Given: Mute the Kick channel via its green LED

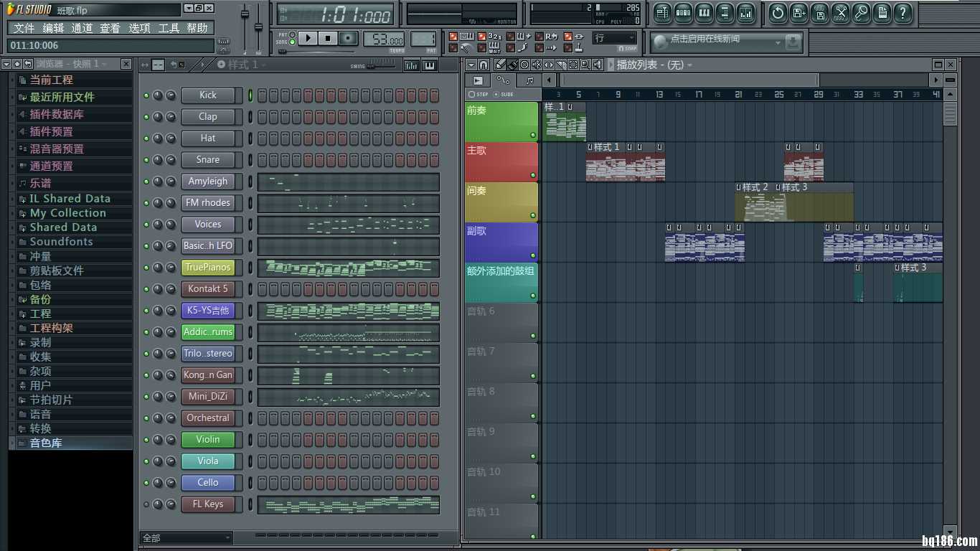Looking at the screenshot, I should coord(146,95).
